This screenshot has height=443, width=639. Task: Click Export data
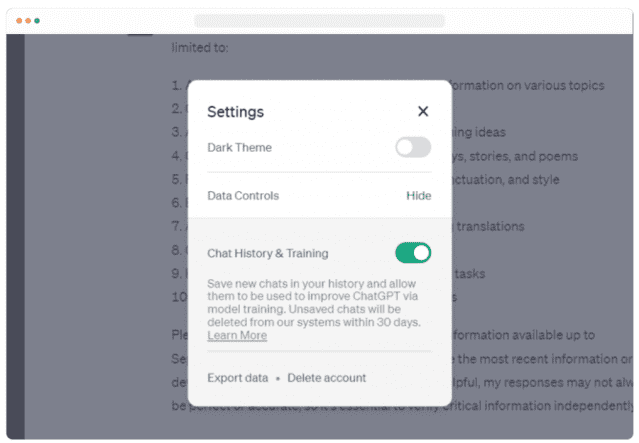coord(237,378)
